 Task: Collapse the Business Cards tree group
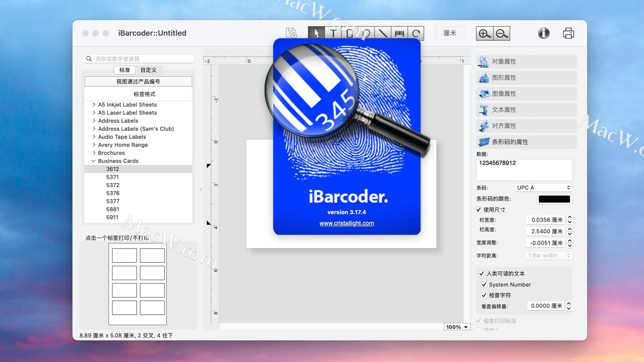94,161
